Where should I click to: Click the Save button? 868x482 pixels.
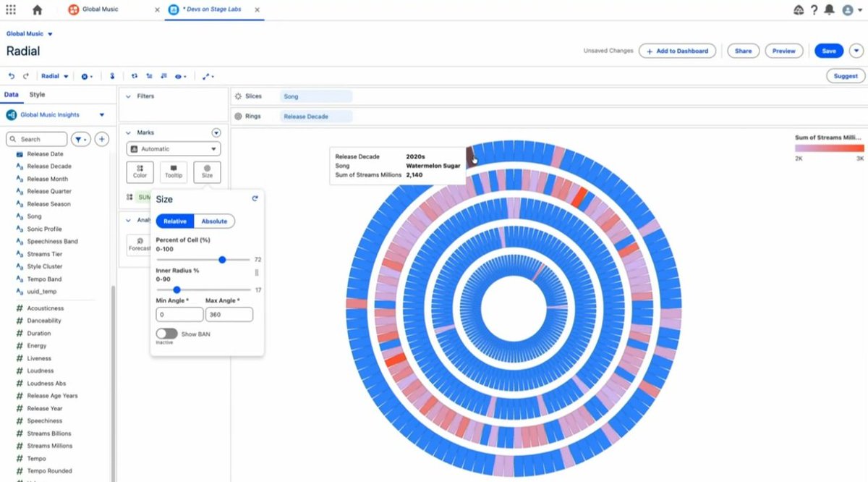pos(829,51)
